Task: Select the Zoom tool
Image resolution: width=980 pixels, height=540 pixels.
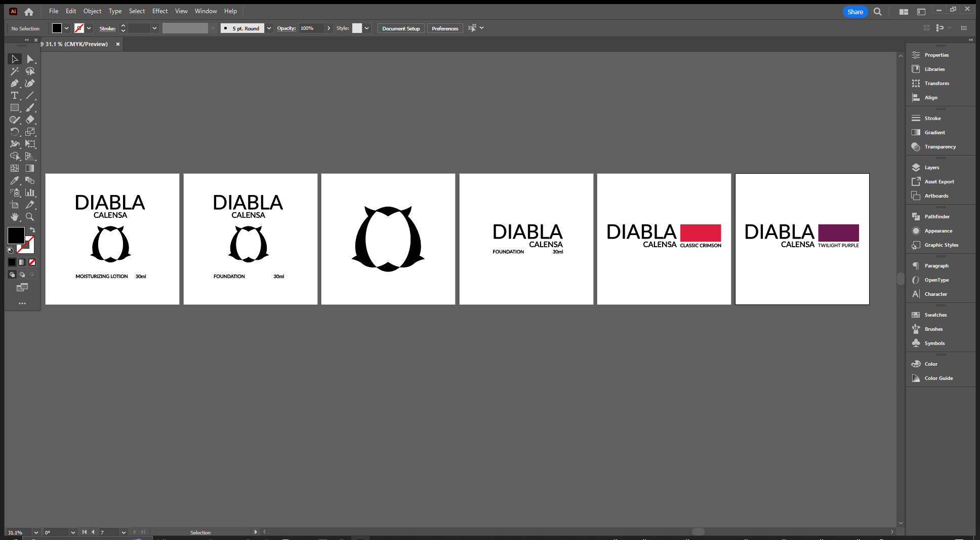Action: coord(30,217)
